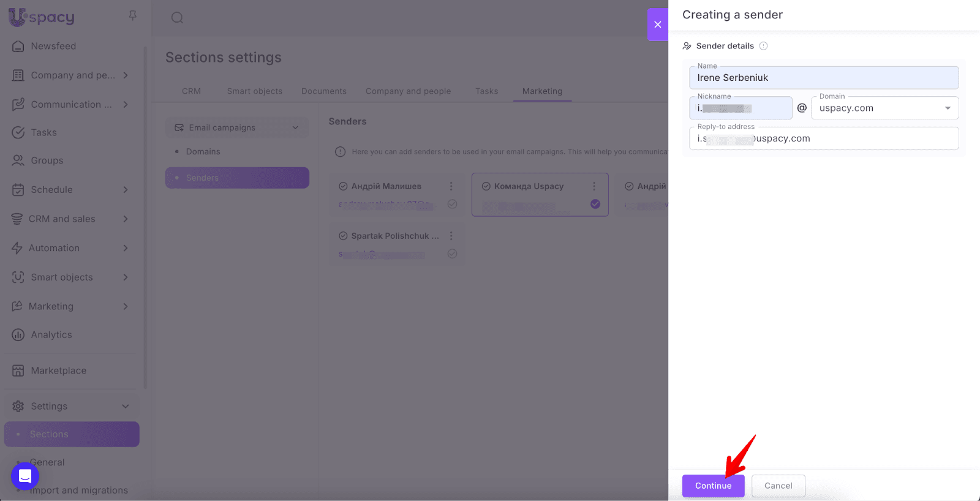The height and width of the screenshot is (501, 980).
Task: Open the Domain dropdown uspacy.com
Action: click(884, 108)
